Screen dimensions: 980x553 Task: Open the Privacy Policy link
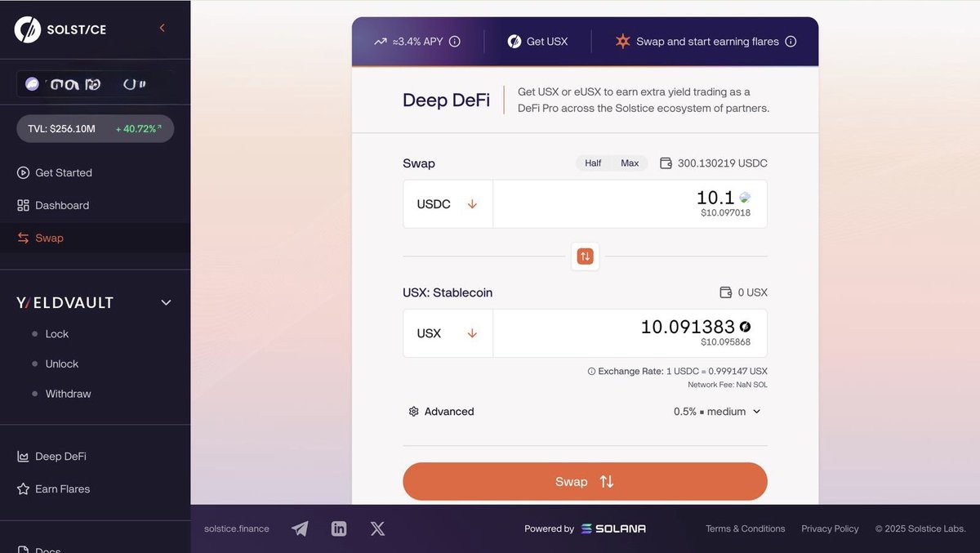(x=830, y=528)
